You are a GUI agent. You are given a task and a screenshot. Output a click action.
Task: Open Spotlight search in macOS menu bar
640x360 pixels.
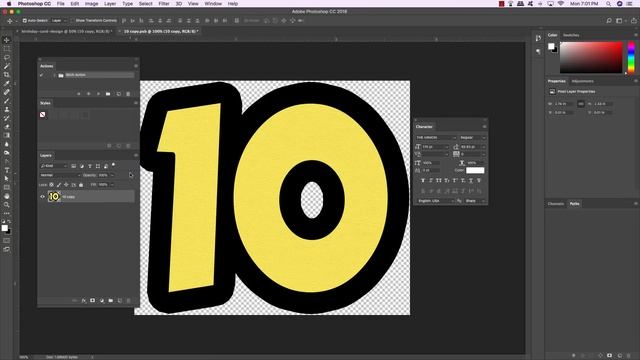(608, 4)
